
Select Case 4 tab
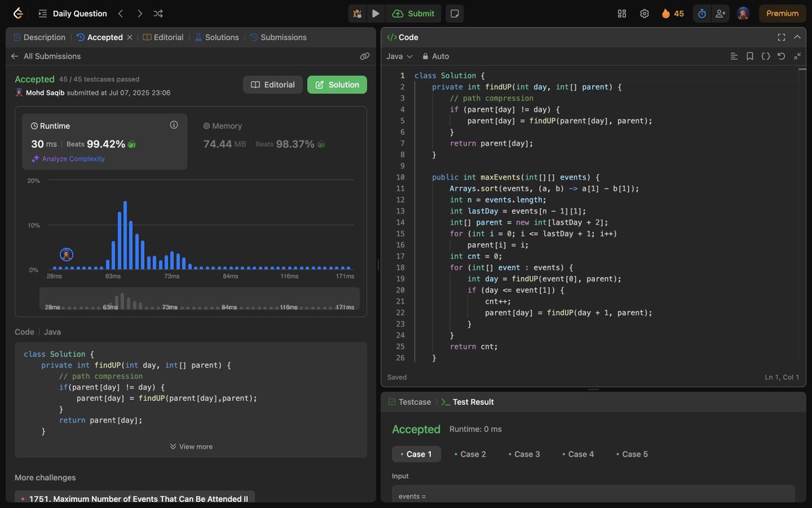tap(578, 454)
